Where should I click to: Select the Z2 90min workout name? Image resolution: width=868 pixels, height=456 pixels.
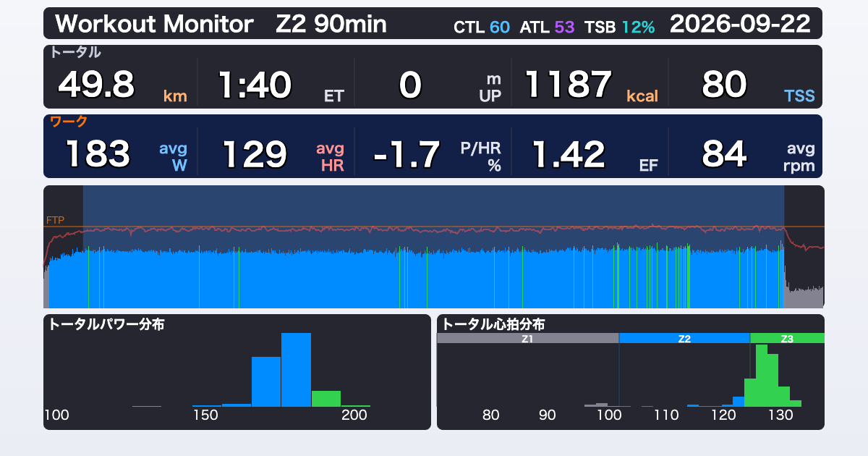pos(331,24)
